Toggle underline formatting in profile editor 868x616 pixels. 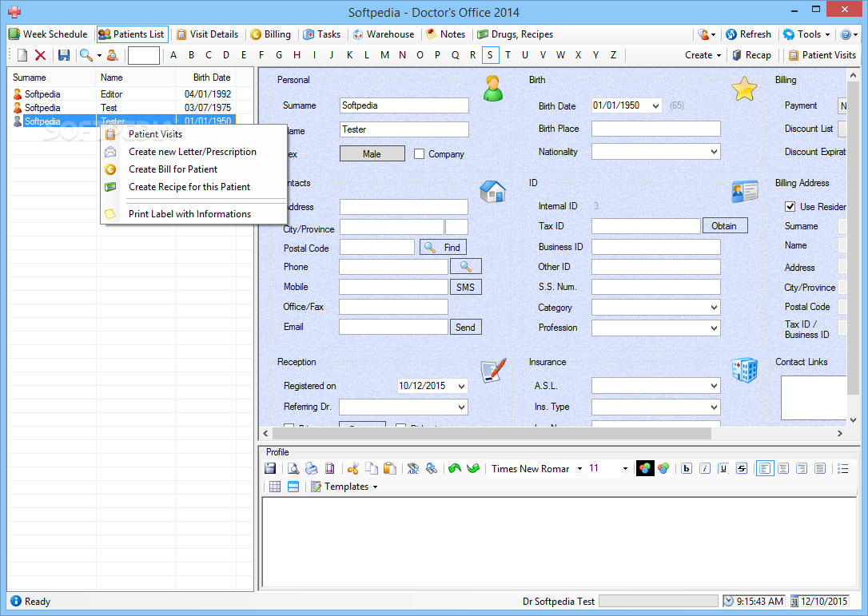click(723, 469)
